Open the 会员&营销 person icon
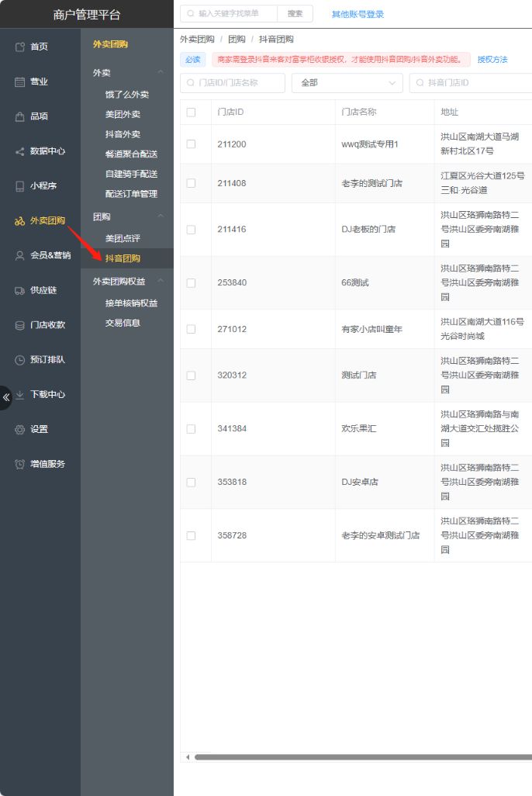 pos(20,255)
